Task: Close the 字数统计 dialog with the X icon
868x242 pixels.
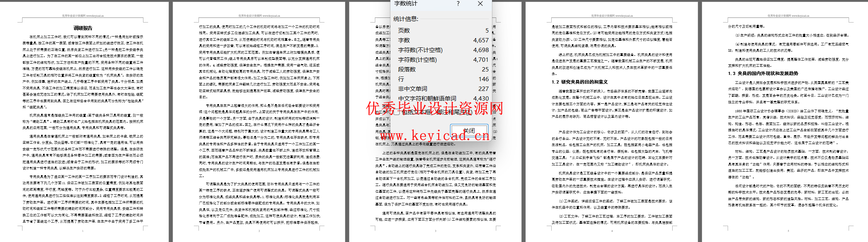Action: (x=480, y=3)
